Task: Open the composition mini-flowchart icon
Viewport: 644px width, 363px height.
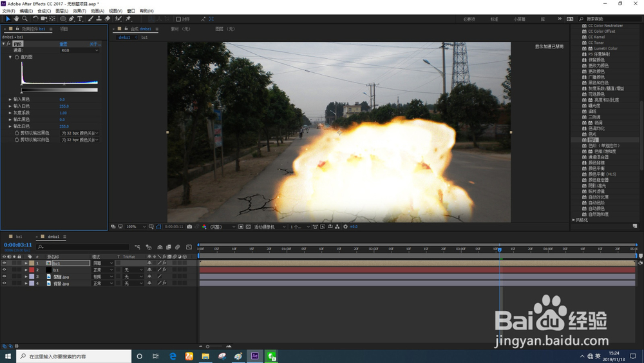Action: (x=137, y=247)
